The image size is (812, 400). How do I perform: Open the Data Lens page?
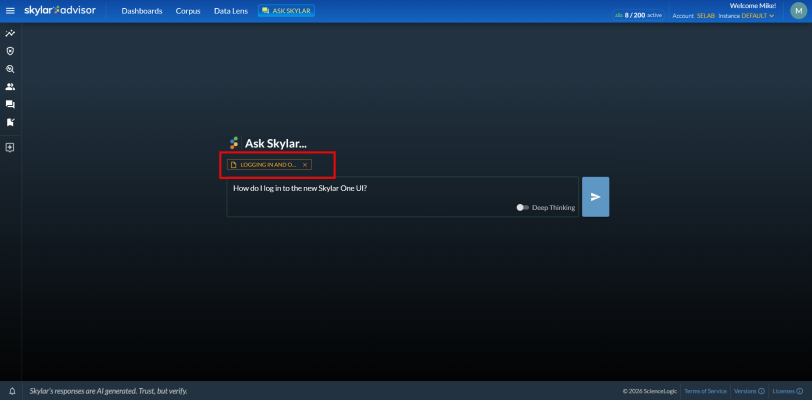click(231, 11)
